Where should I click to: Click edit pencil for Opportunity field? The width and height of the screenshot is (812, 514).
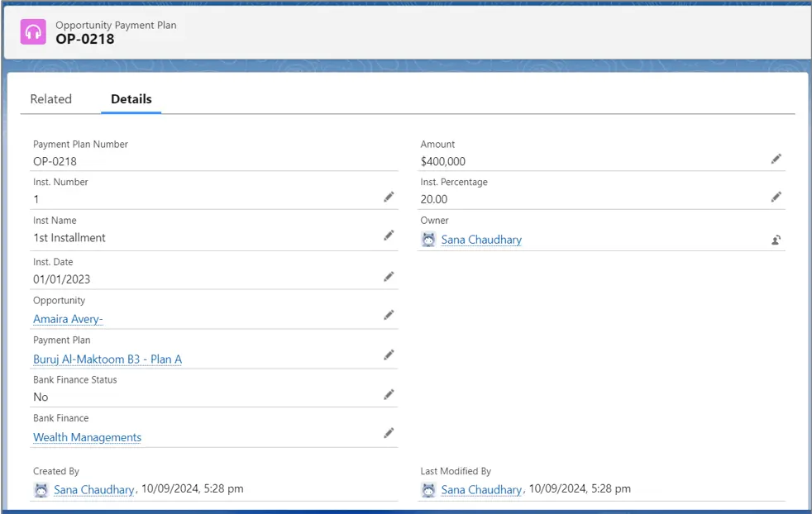coord(389,316)
